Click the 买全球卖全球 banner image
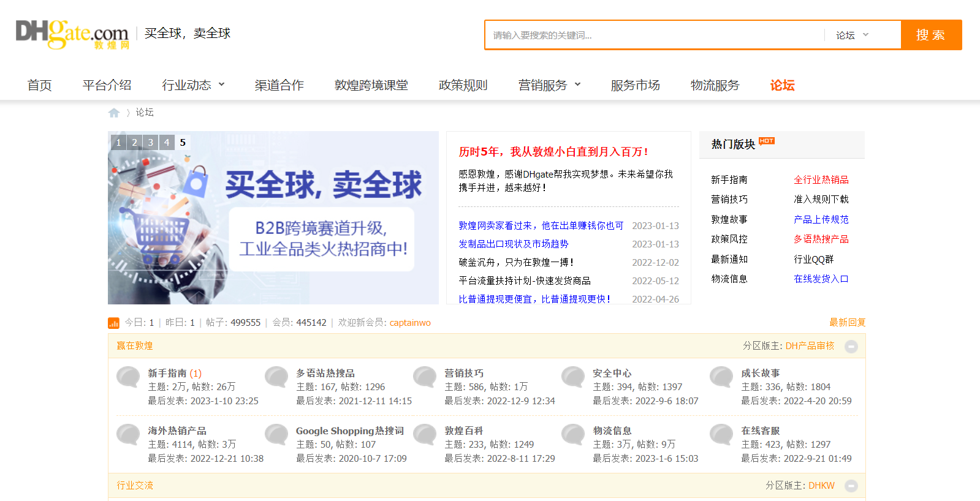Screen dimensions: 980x501 click(x=273, y=217)
